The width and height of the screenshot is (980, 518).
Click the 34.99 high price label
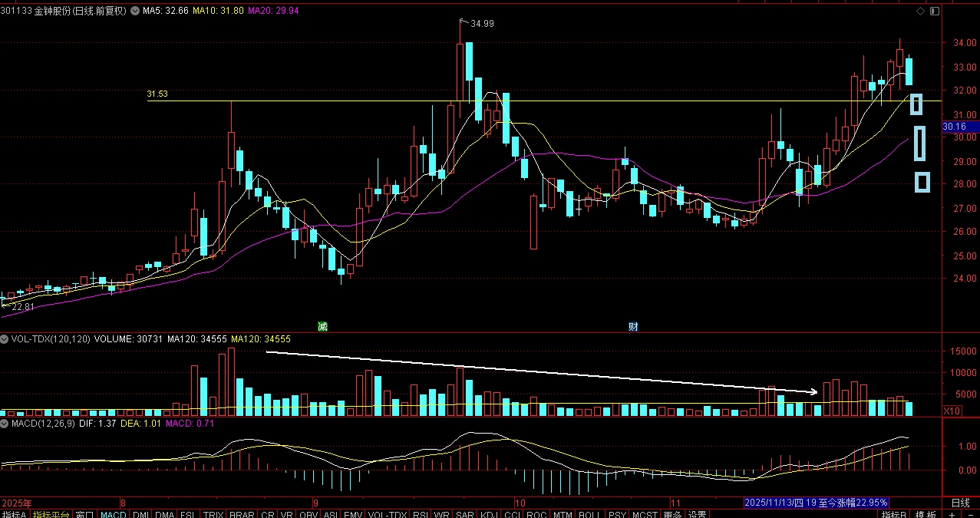(482, 24)
